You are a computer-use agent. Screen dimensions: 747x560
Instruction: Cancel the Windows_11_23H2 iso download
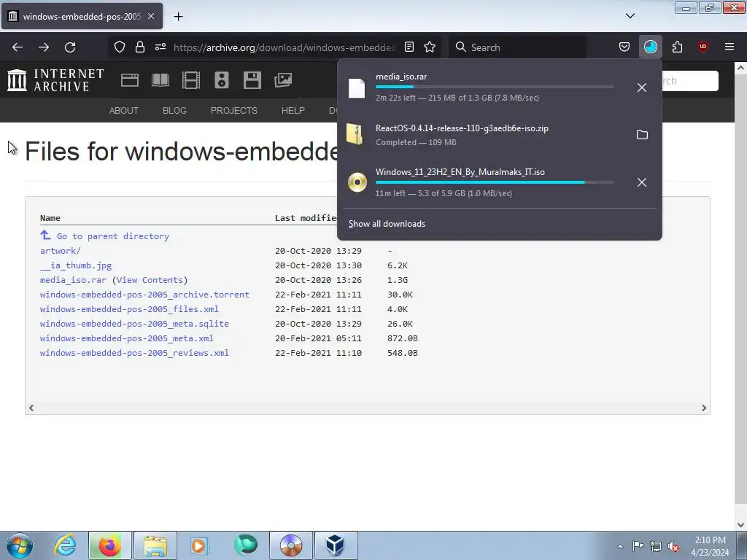[x=642, y=182]
